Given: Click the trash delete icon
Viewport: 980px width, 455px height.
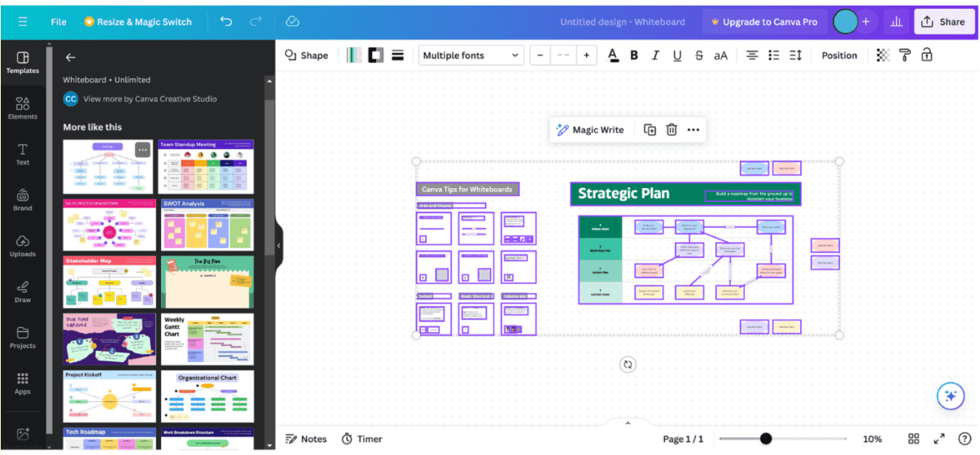Looking at the screenshot, I should [x=672, y=129].
